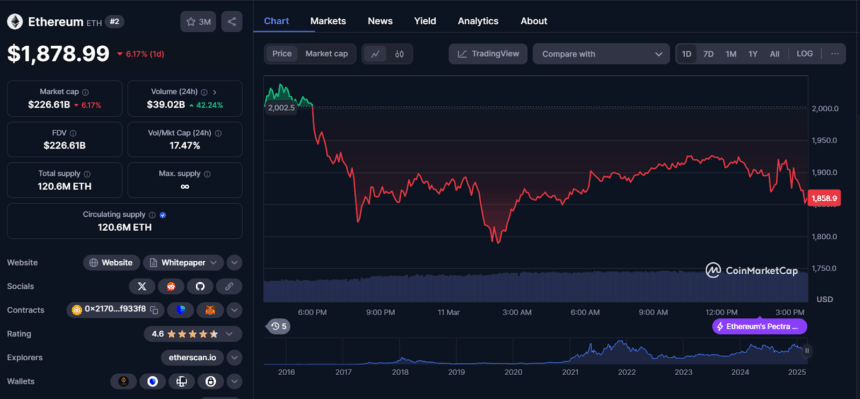This screenshot has width=860, height=399.
Task: Open the Chart tab
Action: click(x=276, y=21)
